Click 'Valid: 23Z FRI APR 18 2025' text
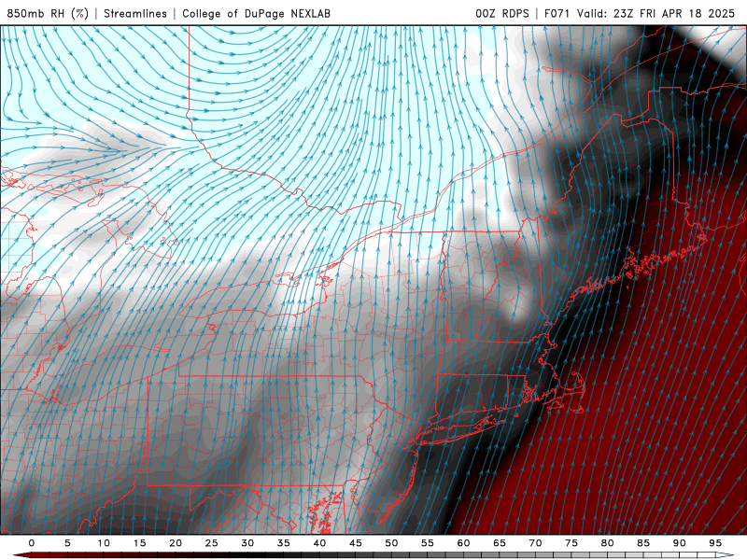747x560 pixels. 656,13
